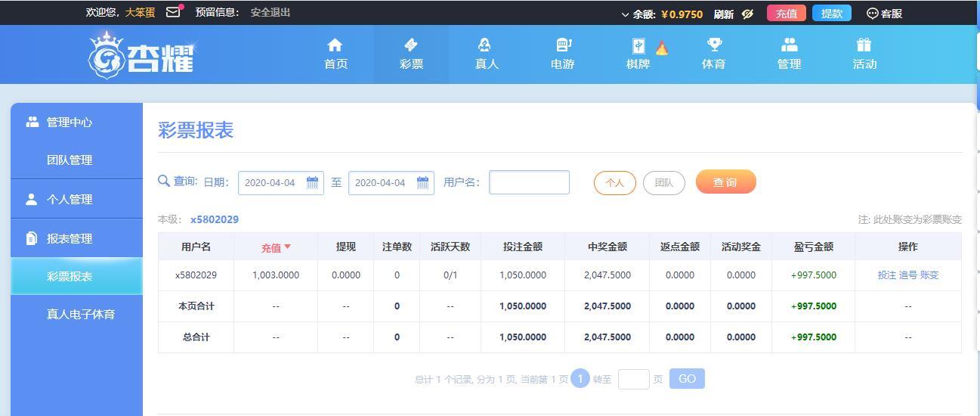Open the end date calendar picker
The image size is (980, 416).
pos(423,182)
